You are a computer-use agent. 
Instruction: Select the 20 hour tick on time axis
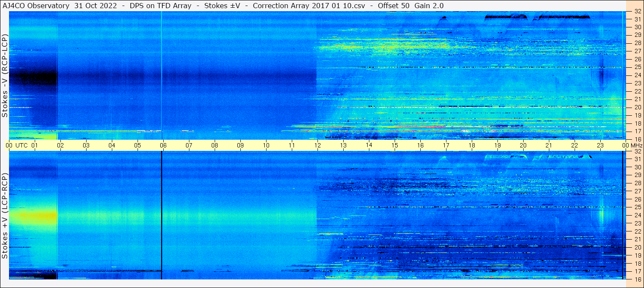(523, 145)
